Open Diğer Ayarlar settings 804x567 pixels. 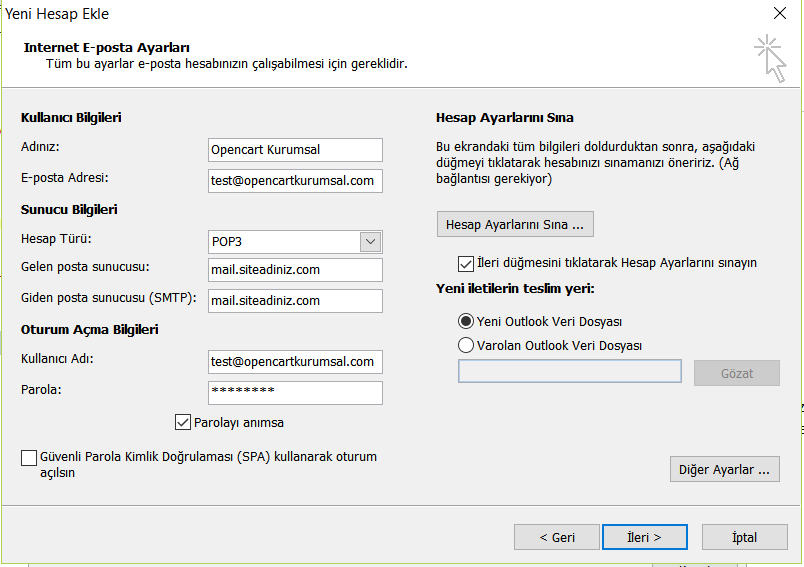[x=724, y=469]
